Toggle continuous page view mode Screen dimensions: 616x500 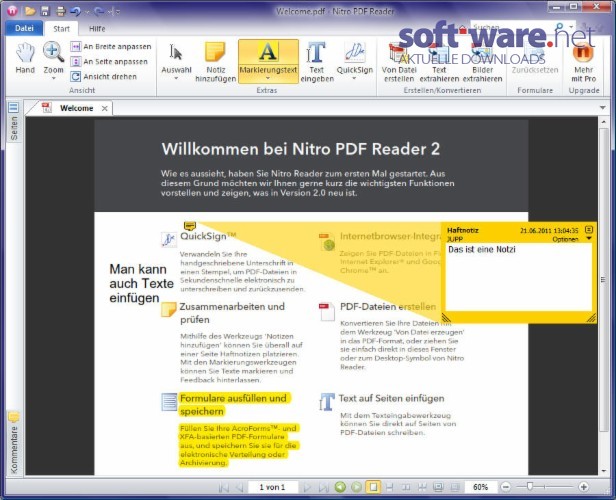pyautogui.click(x=390, y=487)
